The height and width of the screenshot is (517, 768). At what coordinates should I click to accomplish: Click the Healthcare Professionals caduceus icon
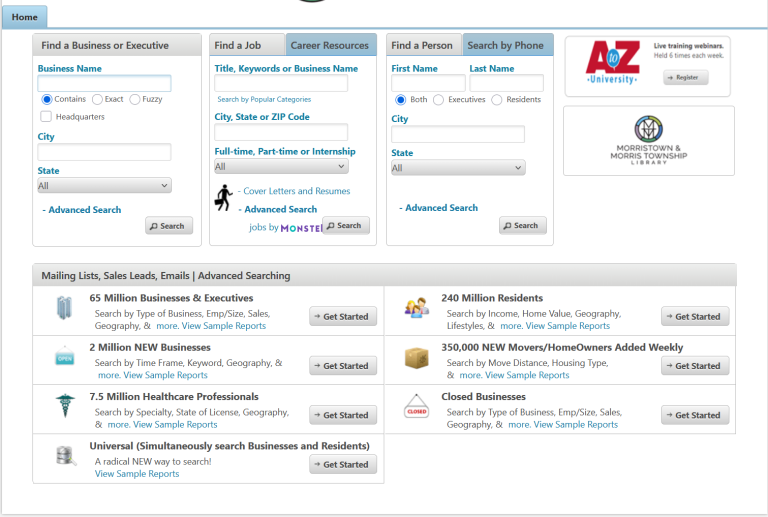(65, 406)
